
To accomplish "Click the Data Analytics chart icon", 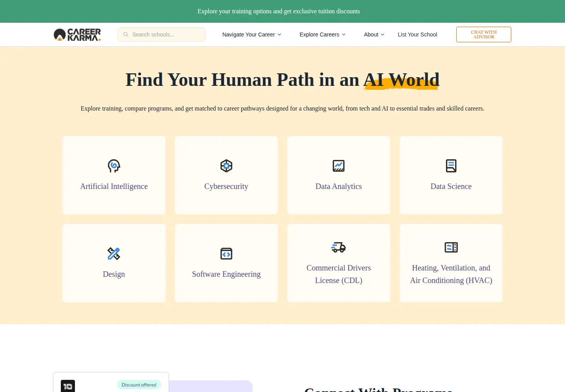I will tap(339, 166).
